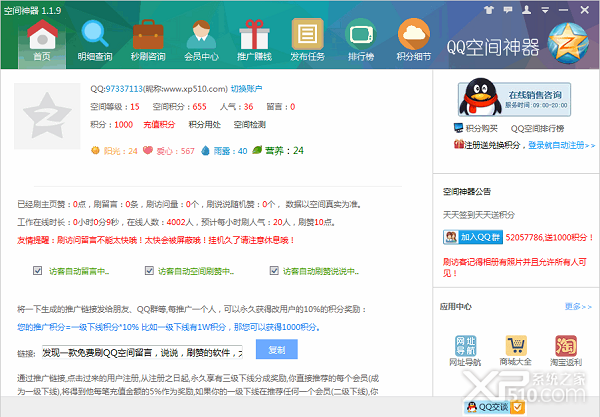This screenshot has width=600, height=417.
Task: Toggle 访客自动空间刷赞中 checkbox
Action: 149,271
